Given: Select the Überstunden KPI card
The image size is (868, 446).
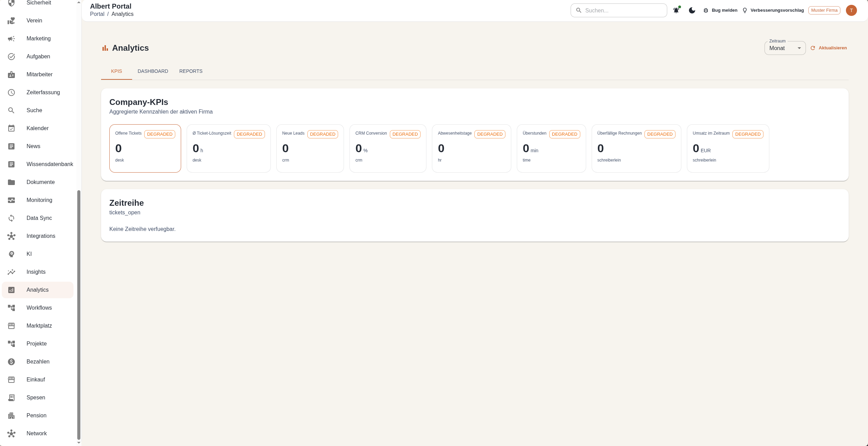Looking at the screenshot, I should [551, 148].
